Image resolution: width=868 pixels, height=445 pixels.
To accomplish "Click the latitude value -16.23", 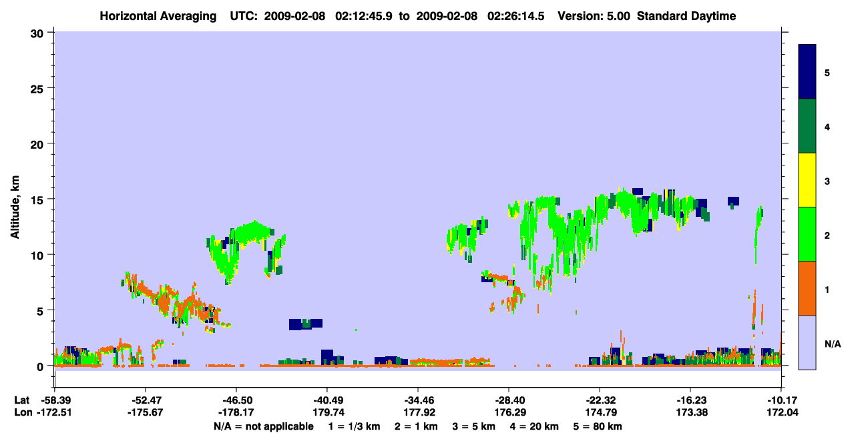I will coord(690,400).
